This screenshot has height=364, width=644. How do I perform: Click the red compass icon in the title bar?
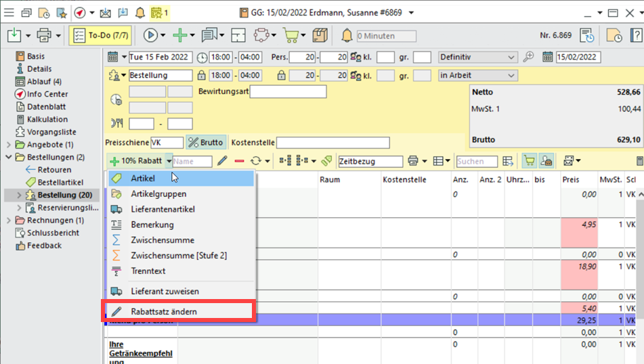coord(80,12)
